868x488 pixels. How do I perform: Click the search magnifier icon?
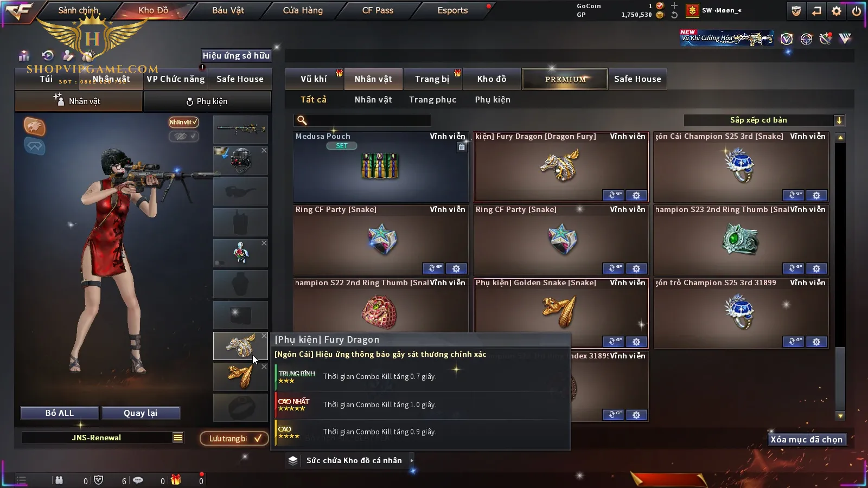[x=302, y=120]
